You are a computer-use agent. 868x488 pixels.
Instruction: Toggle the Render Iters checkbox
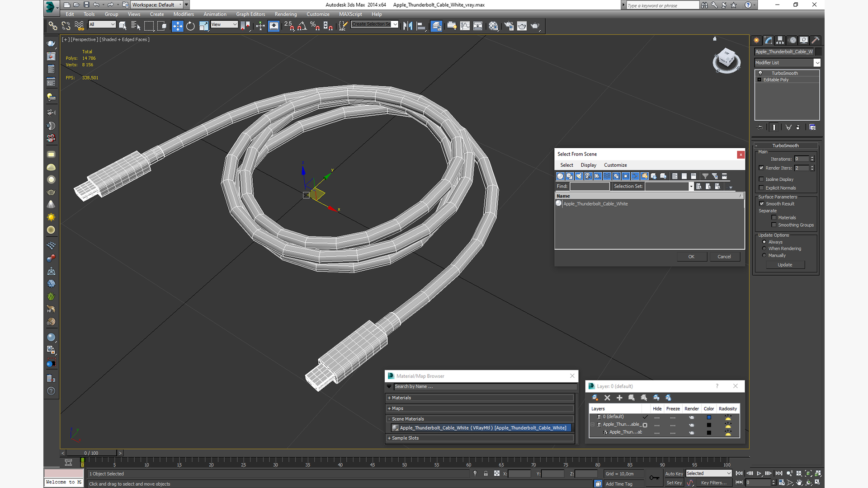(761, 168)
